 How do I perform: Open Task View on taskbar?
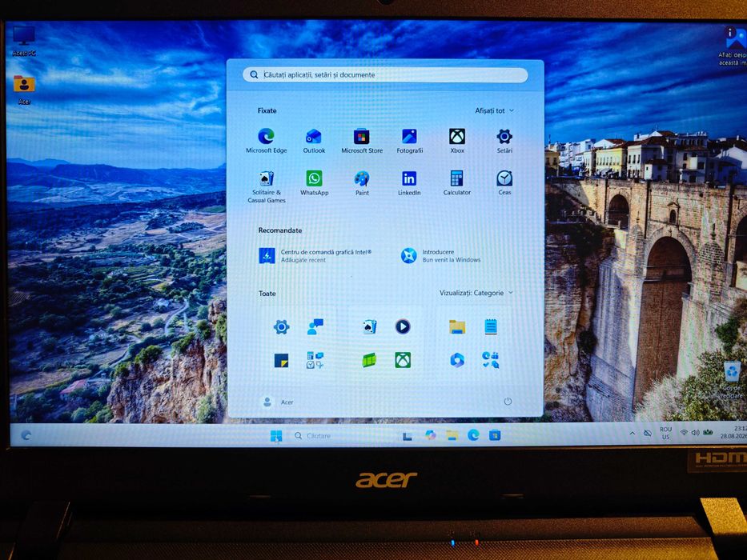(x=407, y=436)
